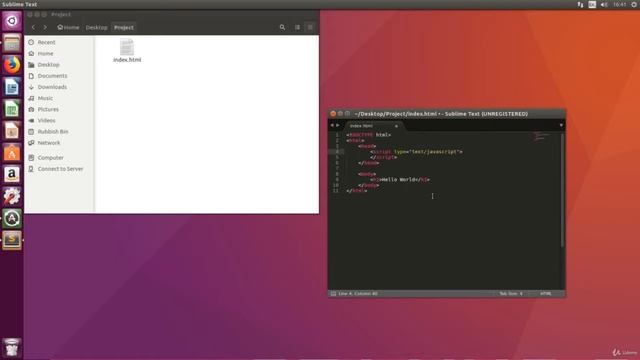Launch Firefox from the dock
Image resolution: width=640 pixels, height=360 pixels.
tap(11, 65)
